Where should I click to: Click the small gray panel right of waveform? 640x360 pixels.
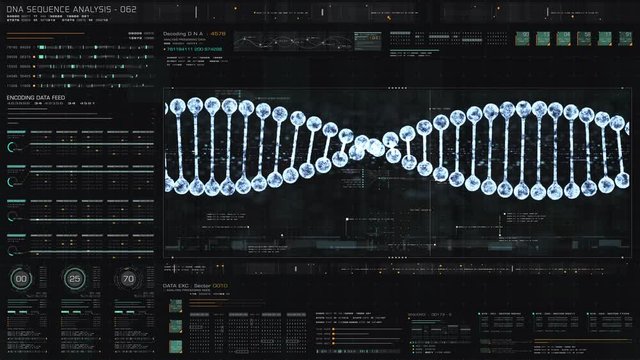pos(368,41)
